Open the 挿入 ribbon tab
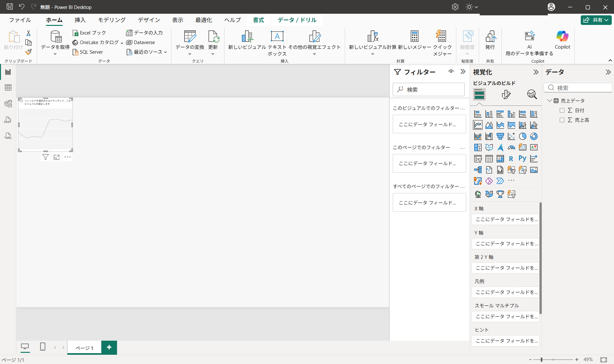This screenshot has height=364, width=614. click(80, 20)
